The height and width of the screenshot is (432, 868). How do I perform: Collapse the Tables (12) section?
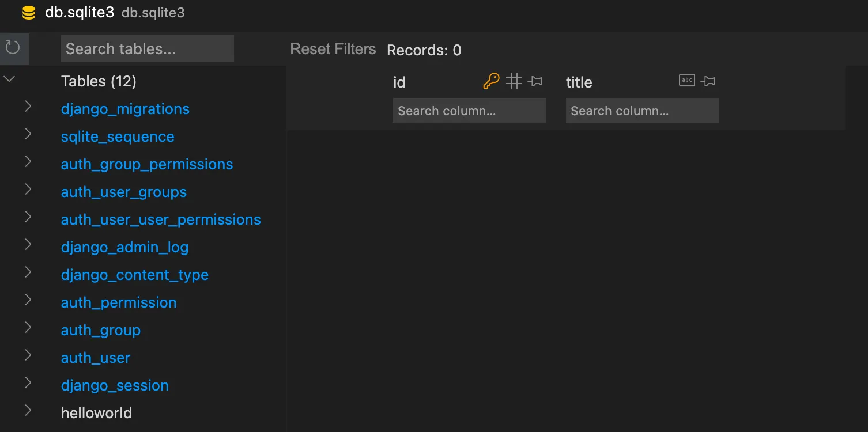[9, 79]
